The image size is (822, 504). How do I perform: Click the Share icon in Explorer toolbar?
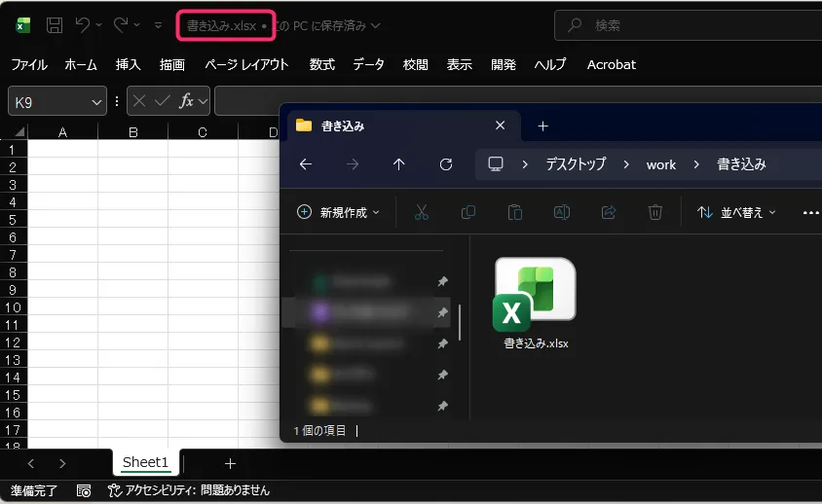pyautogui.click(x=609, y=212)
